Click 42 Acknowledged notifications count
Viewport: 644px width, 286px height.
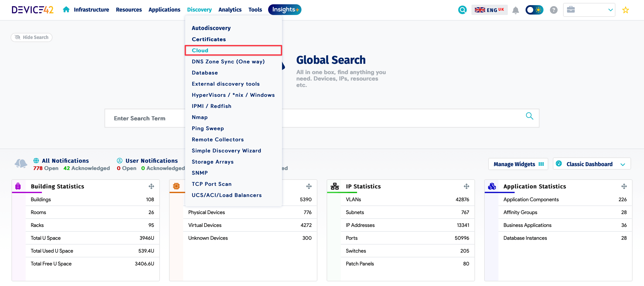click(87, 168)
